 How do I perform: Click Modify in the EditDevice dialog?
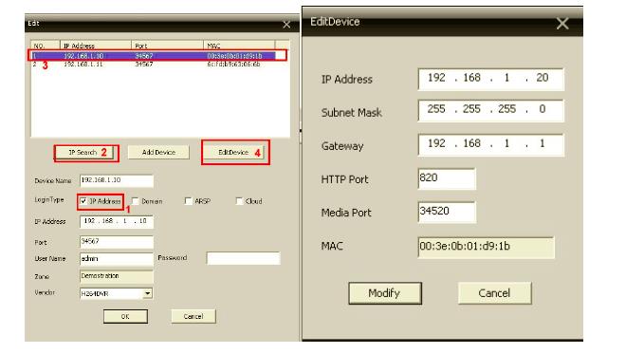[385, 293]
